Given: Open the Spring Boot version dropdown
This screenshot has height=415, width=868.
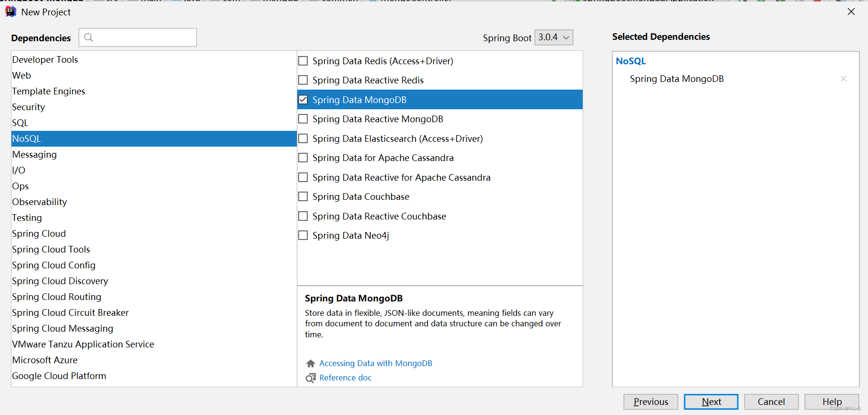Looking at the screenshot, I should 553,37.
